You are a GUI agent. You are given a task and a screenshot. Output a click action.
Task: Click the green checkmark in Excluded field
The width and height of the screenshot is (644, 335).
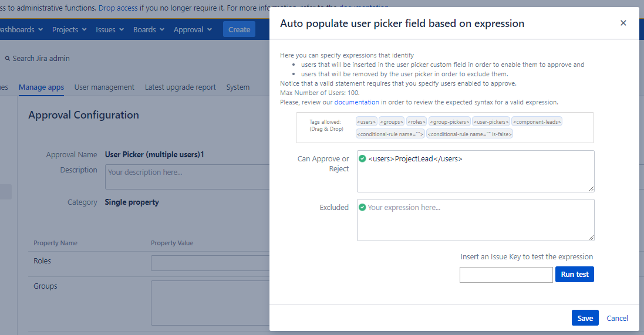click(362, 207)
